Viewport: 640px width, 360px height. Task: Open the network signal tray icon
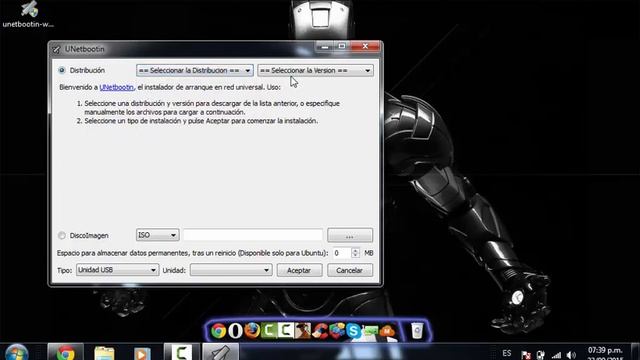click(556, 355)
